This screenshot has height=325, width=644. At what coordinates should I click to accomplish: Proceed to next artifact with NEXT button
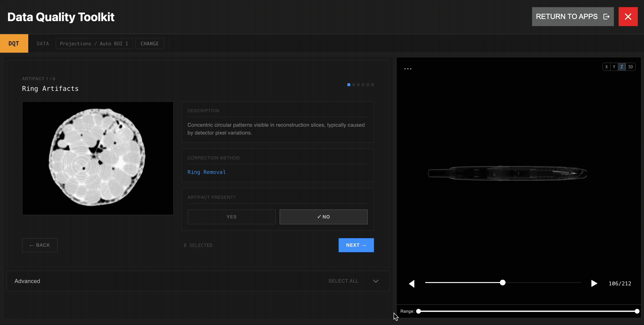[356, 245]
